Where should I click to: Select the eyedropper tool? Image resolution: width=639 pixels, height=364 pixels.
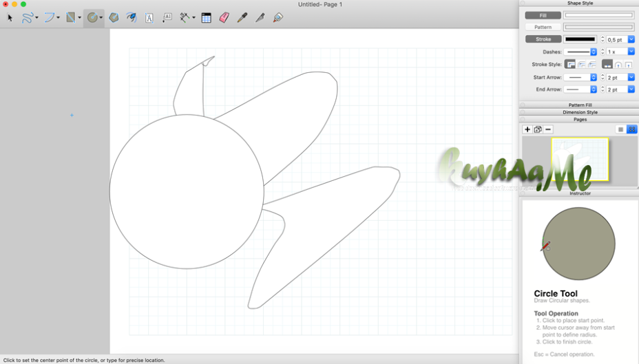click(x=242, y=17)
